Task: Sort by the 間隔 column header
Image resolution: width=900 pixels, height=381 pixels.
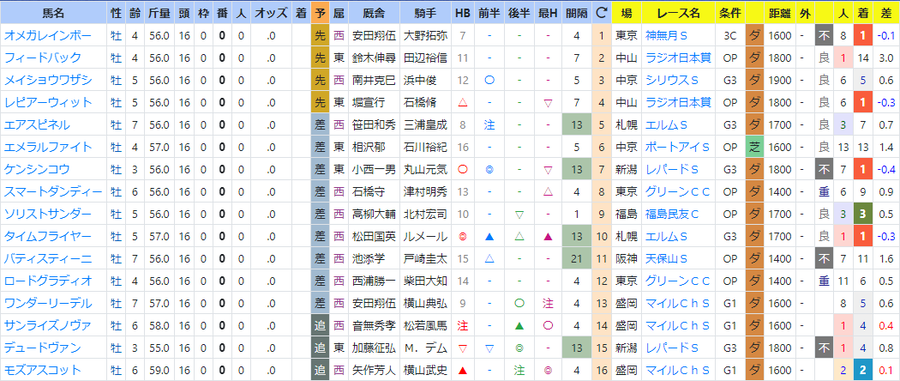Action: pyautogui.click(x=576, y=12)
